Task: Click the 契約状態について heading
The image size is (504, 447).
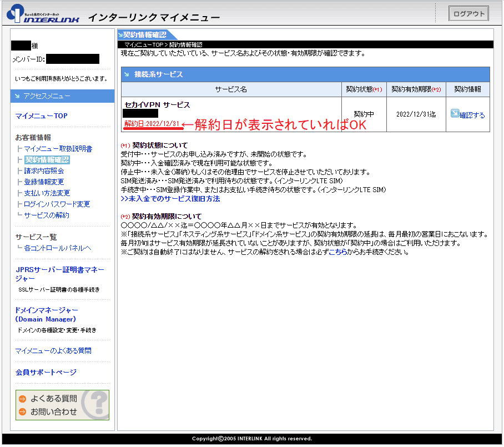Action: [160, 145]
